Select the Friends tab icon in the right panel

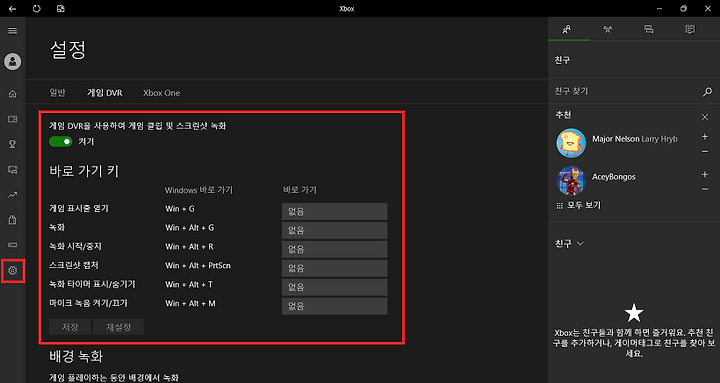tap(567, 29)
